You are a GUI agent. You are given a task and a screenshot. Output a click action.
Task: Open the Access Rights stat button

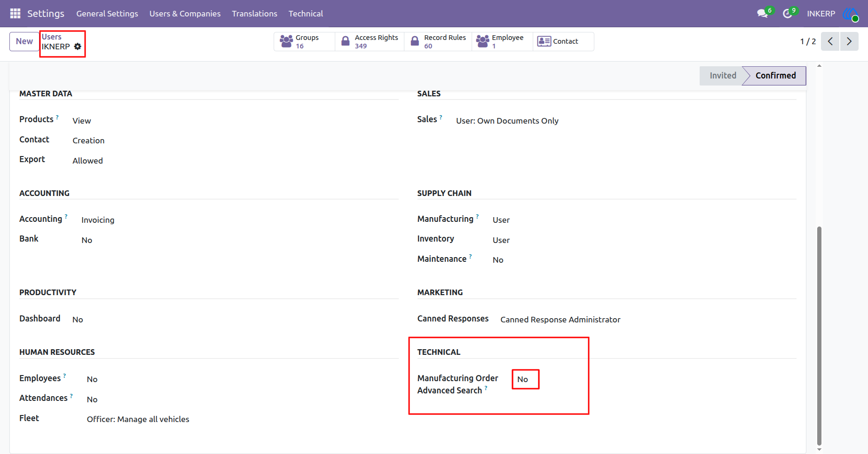[370, 41]
